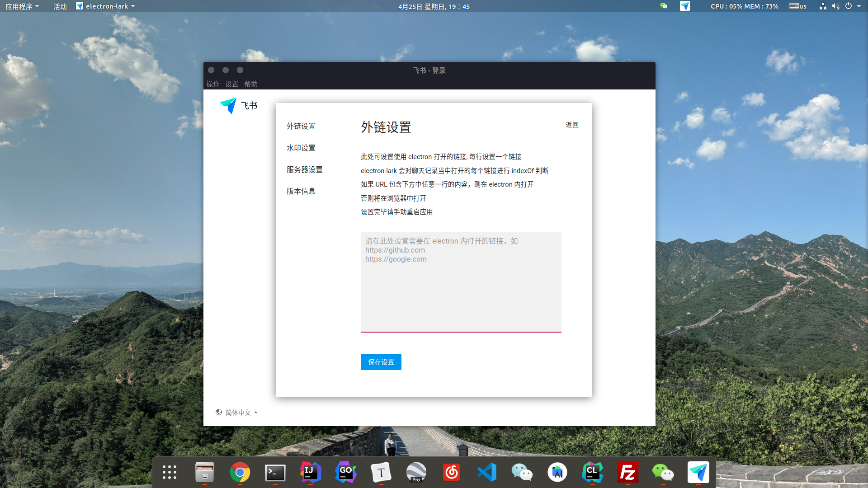Switch to 服务器设置 section
The height and width of the screenshot is (488, 868).
(305, 169)
